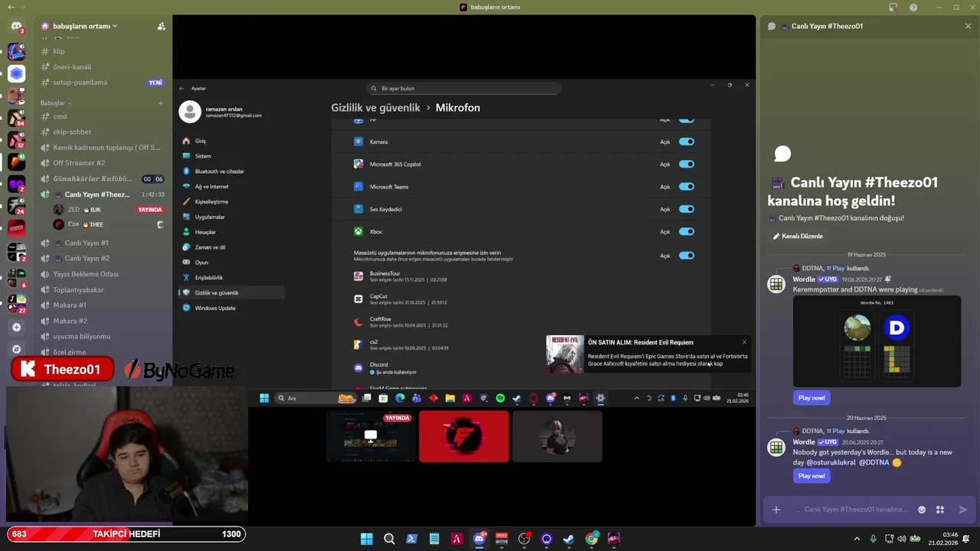This screenshot has width=980, height=551.
Task: Click the plus attach icon in message box
Action: click(x=776, y=510)
